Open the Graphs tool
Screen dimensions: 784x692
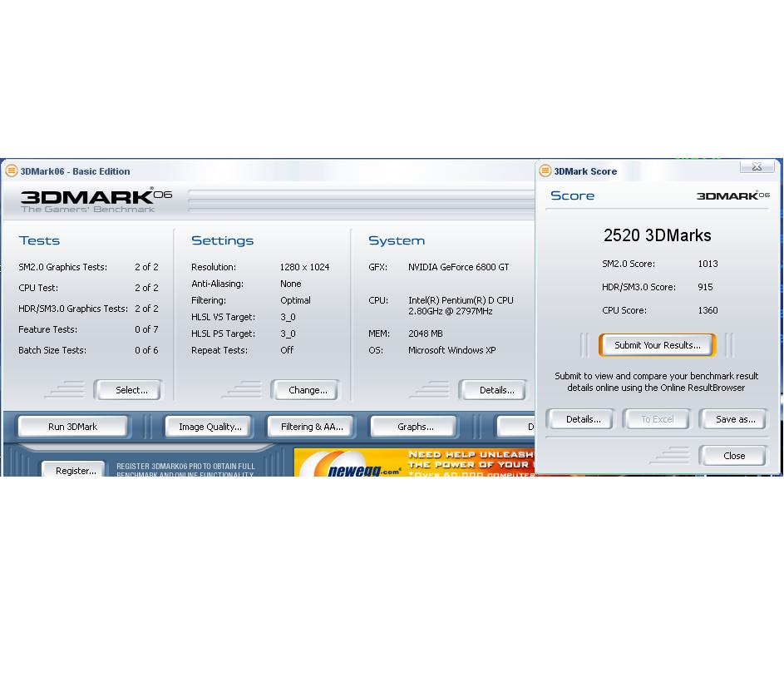coord(413,427)
